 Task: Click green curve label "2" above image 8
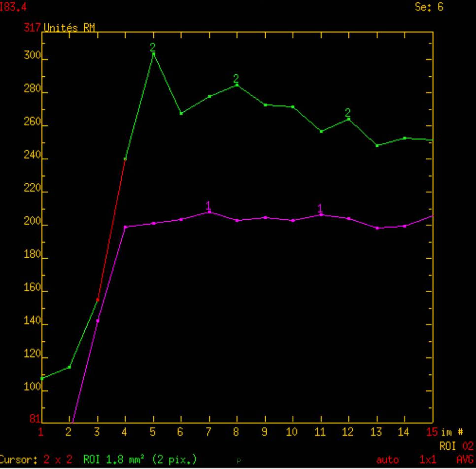236,79
